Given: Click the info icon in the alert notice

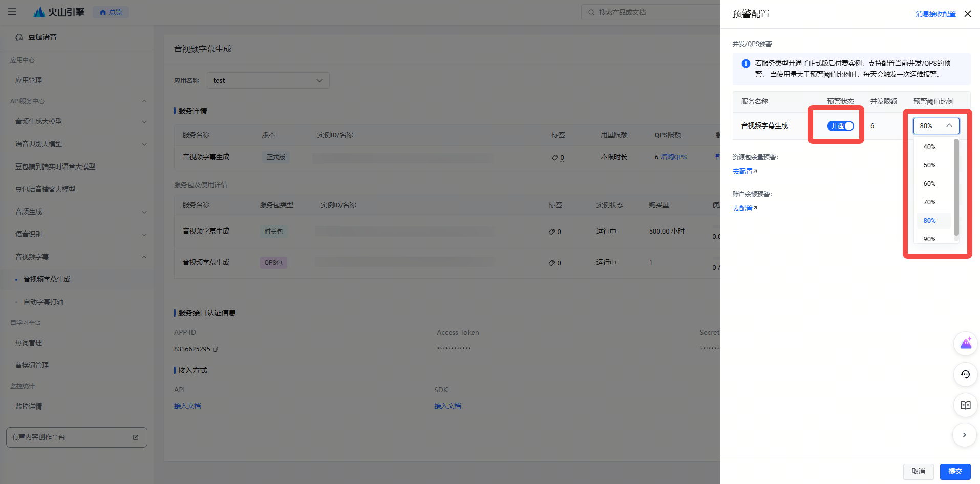Looking at the screenshot, I should (746, 64).
